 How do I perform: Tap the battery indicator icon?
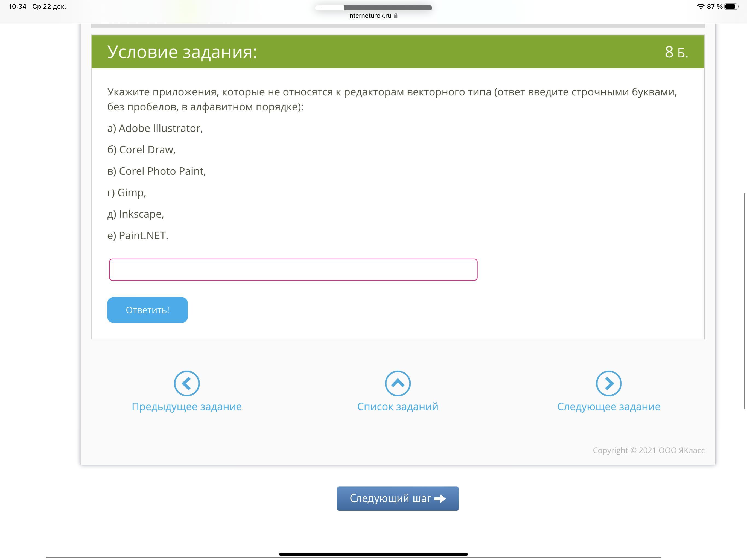tap(731, 6)
